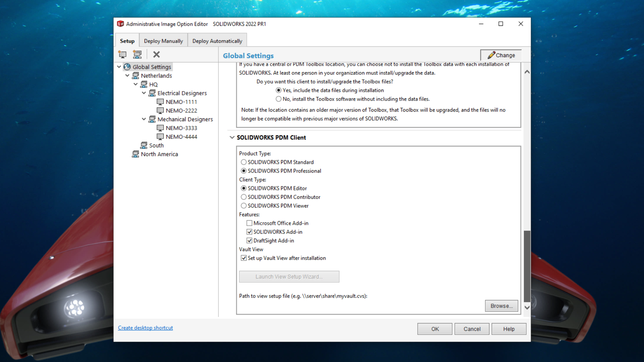
Task: Collapse the SOLIDWORKS PDM Client section
Action: 231,137
